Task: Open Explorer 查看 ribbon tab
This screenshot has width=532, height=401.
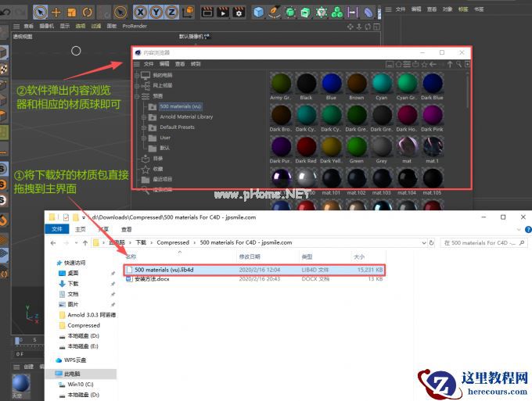Action: click(127, 230)
